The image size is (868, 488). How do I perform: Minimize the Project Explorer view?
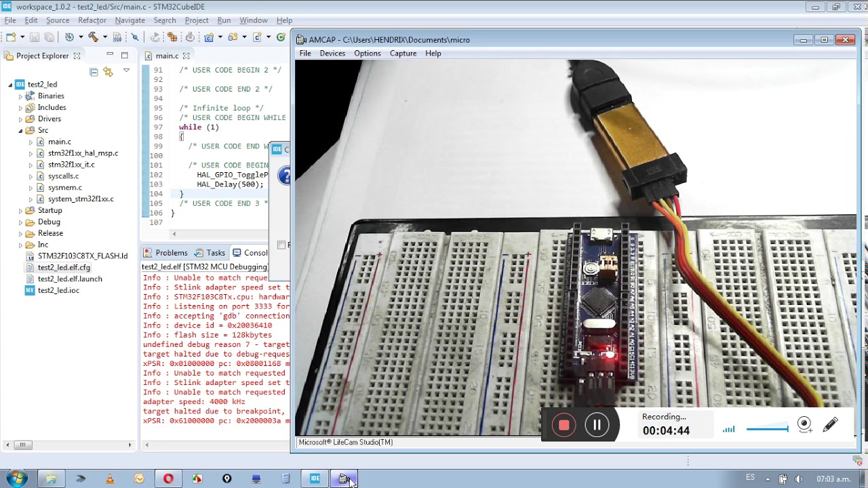110,55
